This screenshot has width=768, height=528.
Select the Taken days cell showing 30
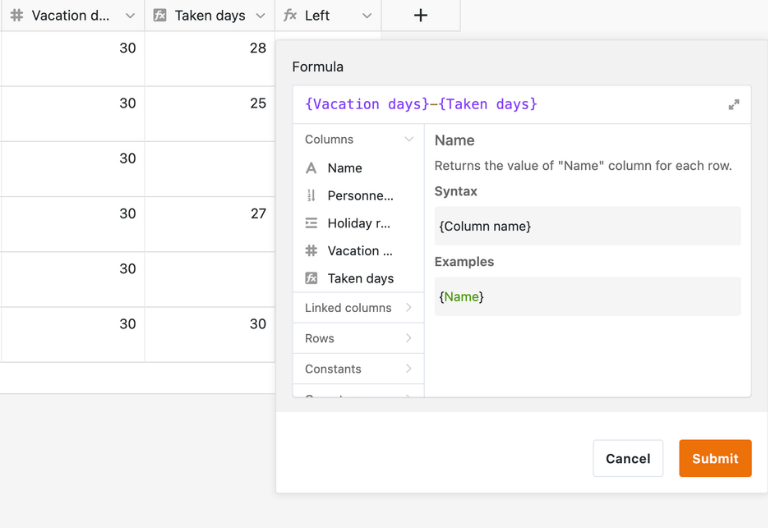pos(210,335)
